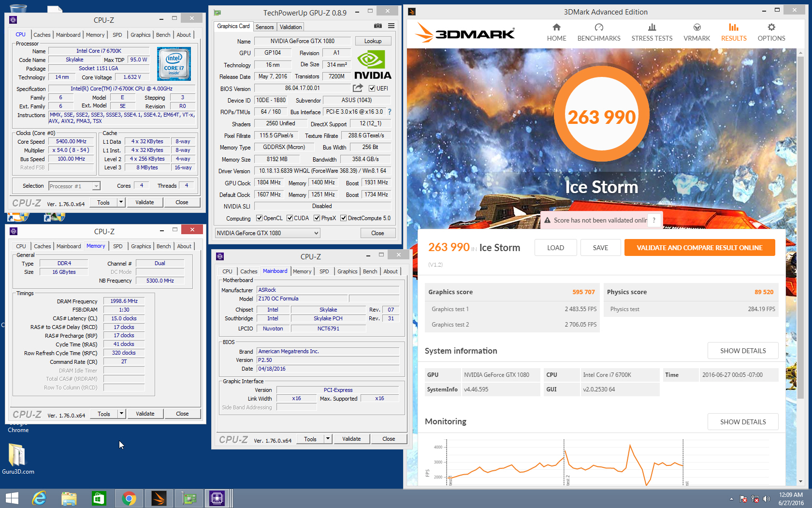Switch to Sensors tab in GPU-Z
Screen dimensions: 812x508
[264, 27]
